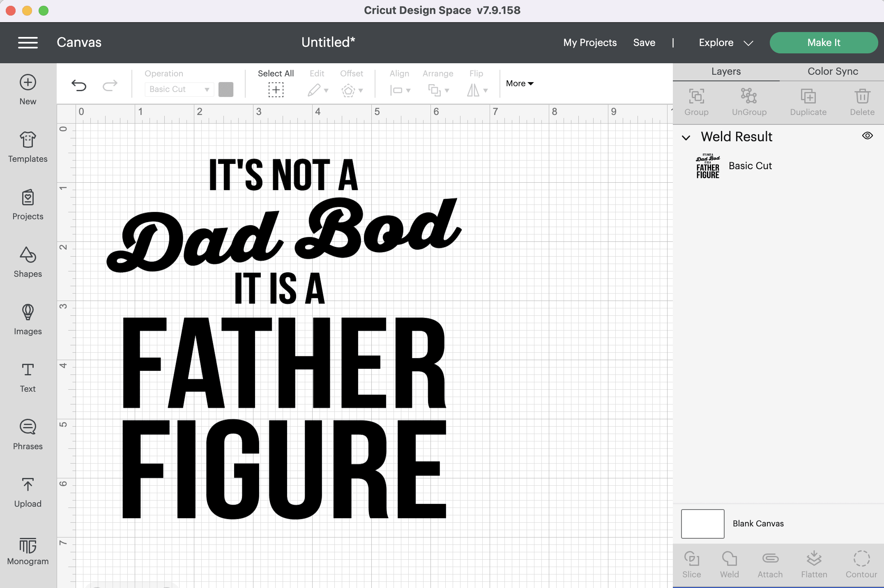Screen dimensions: 884x588
Task: Hide the Weld Result layer
Action: tap(868, 136)
